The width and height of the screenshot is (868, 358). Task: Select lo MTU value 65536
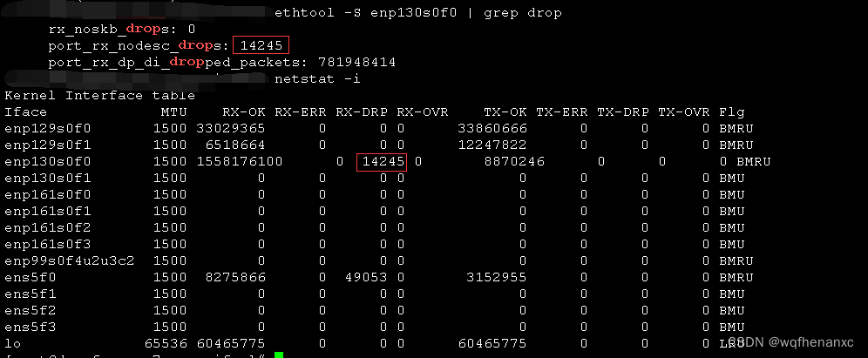point(166,343)
